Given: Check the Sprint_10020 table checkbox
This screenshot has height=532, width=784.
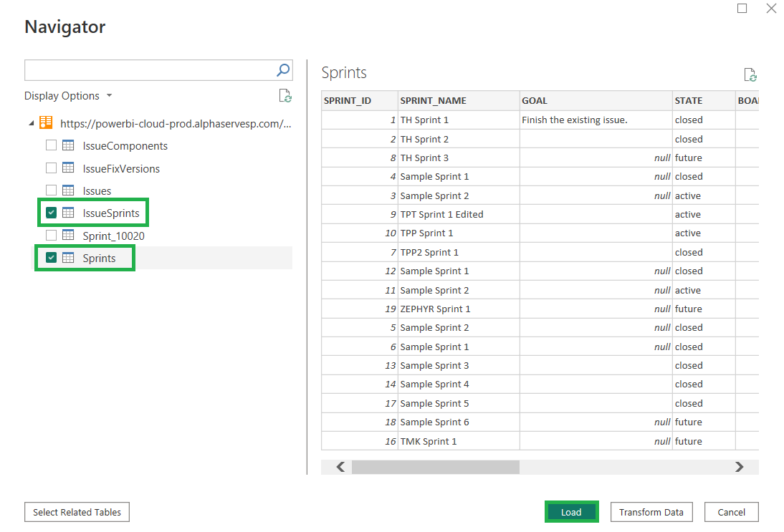Looking at the screenshot, I should (x=50, y=236).
